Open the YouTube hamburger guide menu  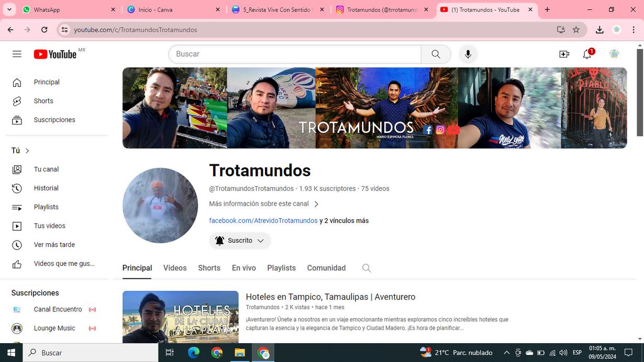coord(17,54)
